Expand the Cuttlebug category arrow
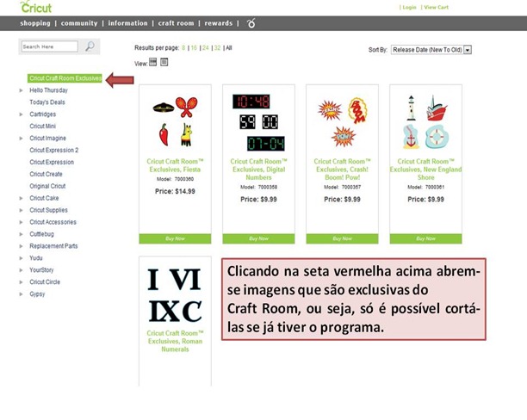The height and width of the screenshot is (420, 527). [21, 234]
